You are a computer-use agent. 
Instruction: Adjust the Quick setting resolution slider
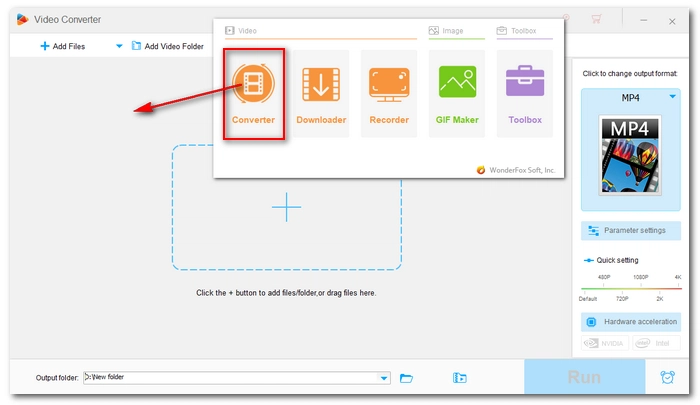pos(631,288)
